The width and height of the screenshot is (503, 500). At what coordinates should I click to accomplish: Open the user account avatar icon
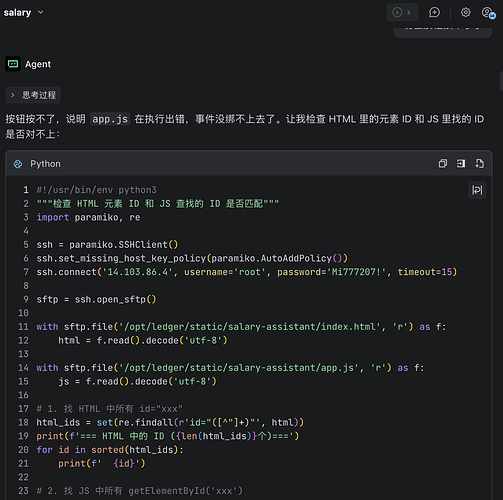(x=488, y=13)
